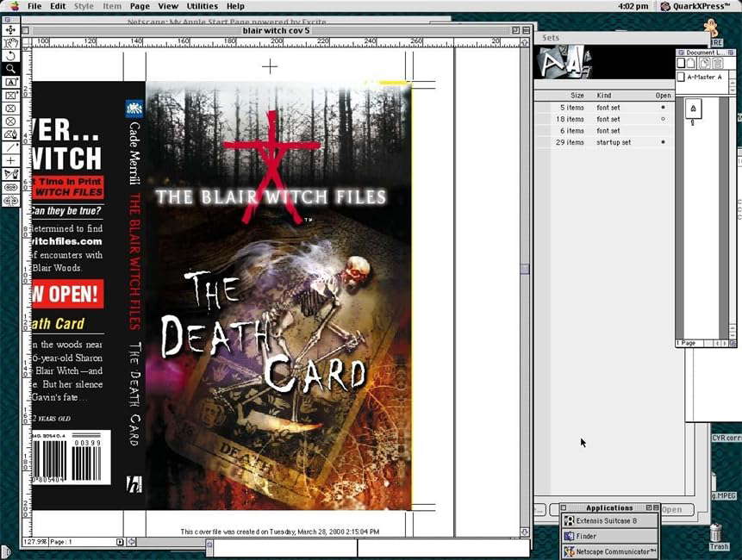Select the Item tool in QuarkXPress toolbox
This screenshot has width=742, height=560.
[x=10, y=30]
